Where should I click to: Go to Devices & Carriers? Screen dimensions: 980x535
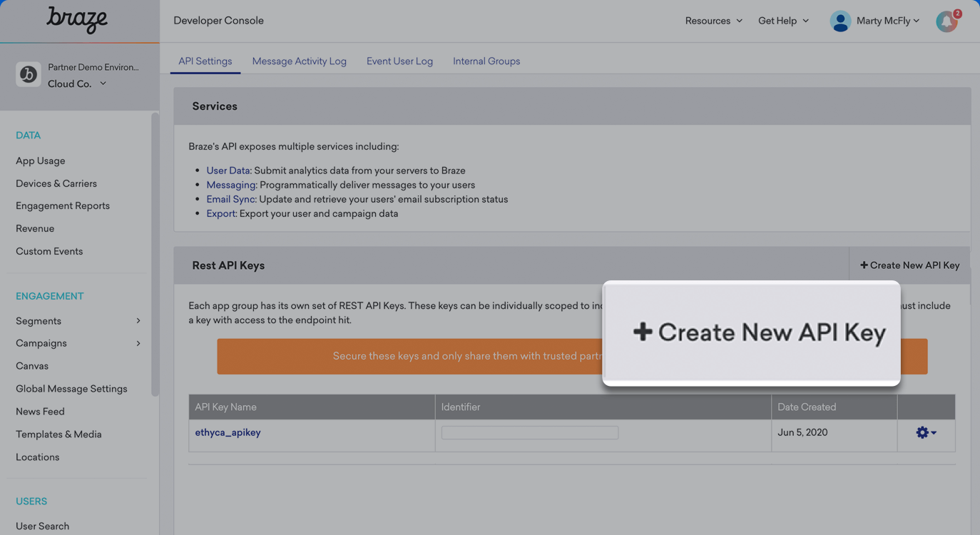pyautogui.click(x=56, y=183)
